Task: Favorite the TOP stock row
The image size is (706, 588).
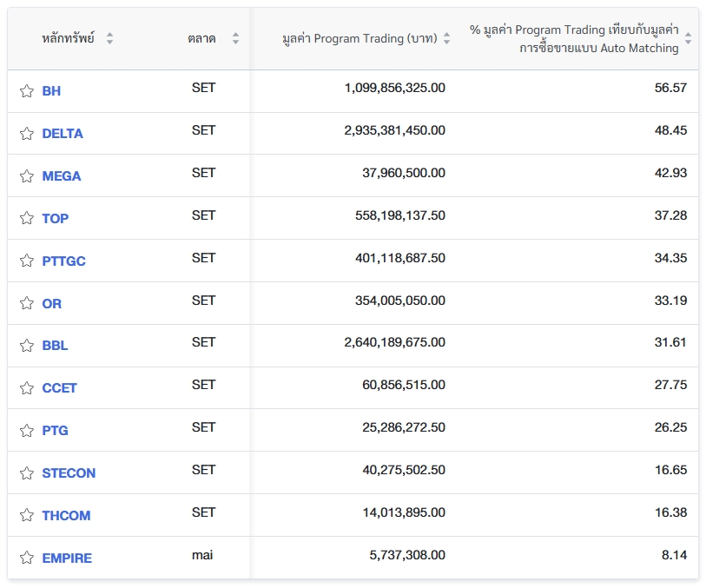Action: coord(26,219)
